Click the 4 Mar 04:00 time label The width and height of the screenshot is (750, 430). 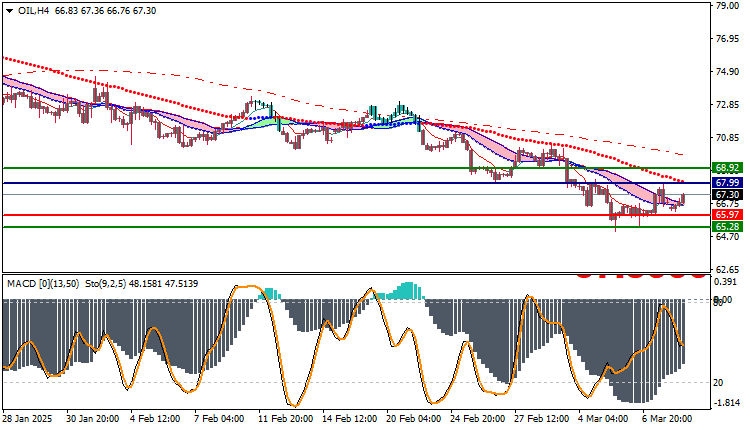tap(603, 419)
